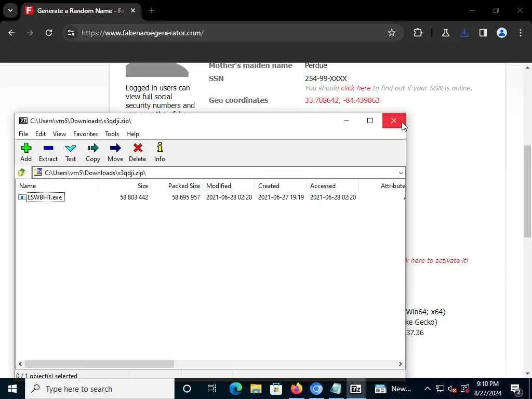Open Microsoft Edge from taskbar

coord(235,389)
